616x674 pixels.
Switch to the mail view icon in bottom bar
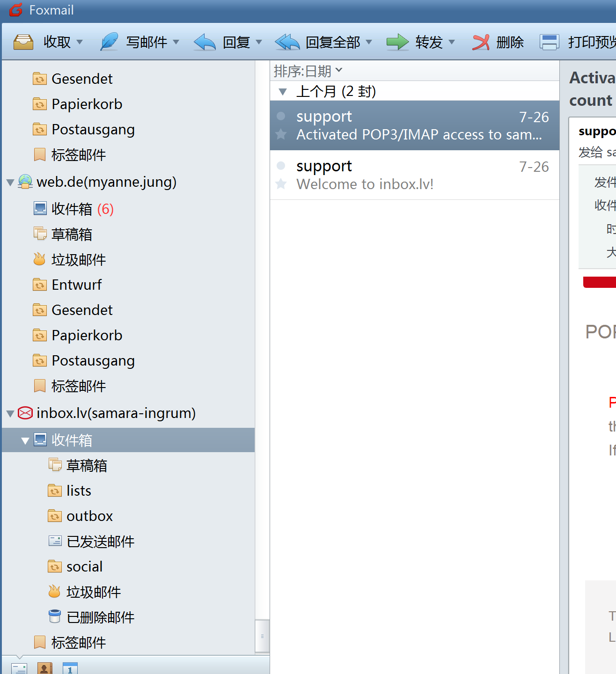(19, 668)
